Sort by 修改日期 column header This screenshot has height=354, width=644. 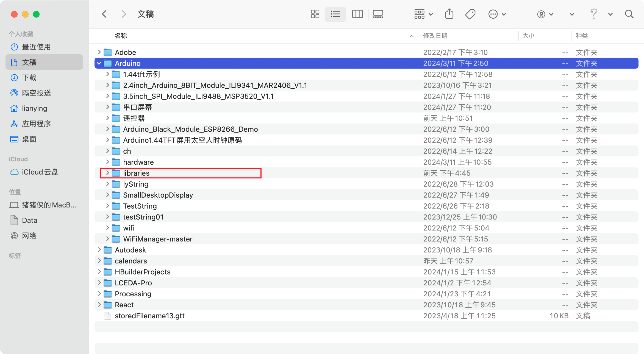[435, 36]
